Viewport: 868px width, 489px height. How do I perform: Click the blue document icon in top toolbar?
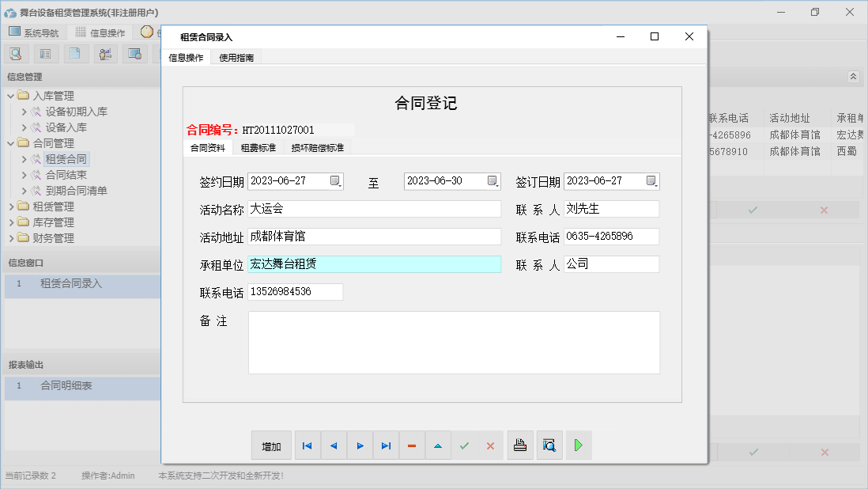pos(75,53)
